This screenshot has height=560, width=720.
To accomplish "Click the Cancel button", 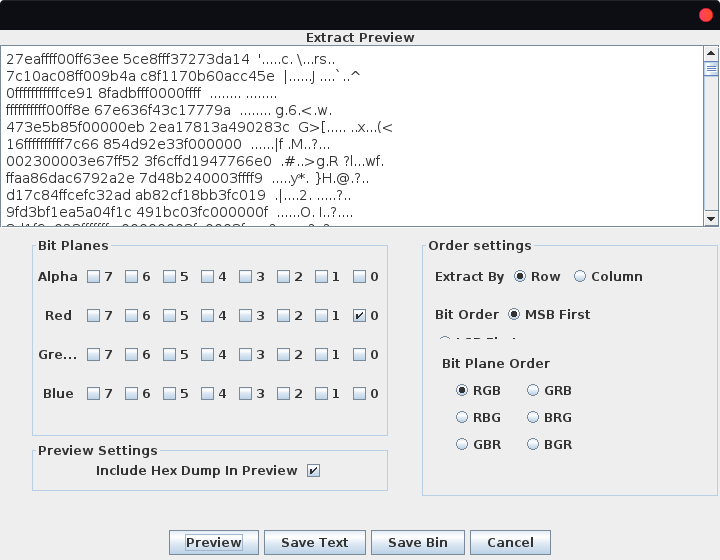I will pos(510,543).
